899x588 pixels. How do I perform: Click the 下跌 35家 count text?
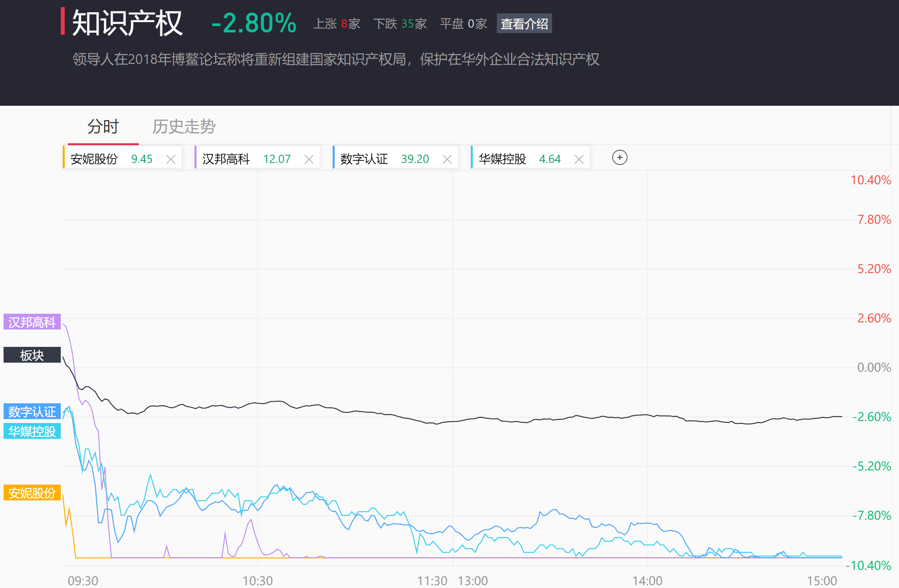(x=400, y=24)
